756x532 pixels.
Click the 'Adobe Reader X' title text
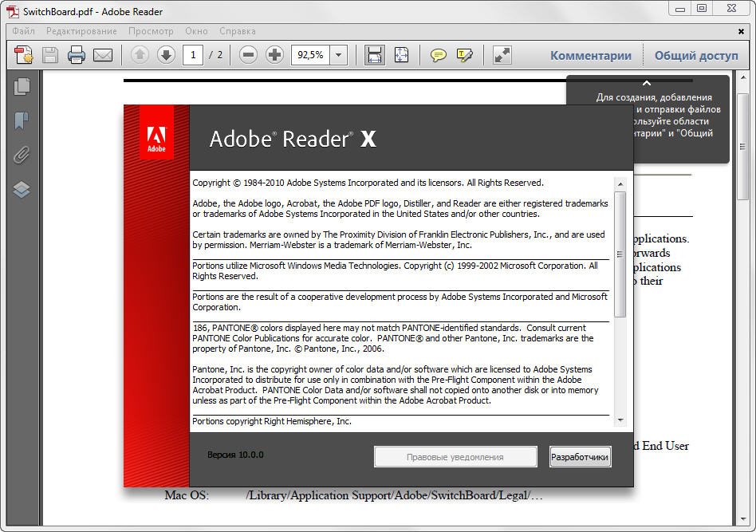pyautogui.click(x=293, y=139)
